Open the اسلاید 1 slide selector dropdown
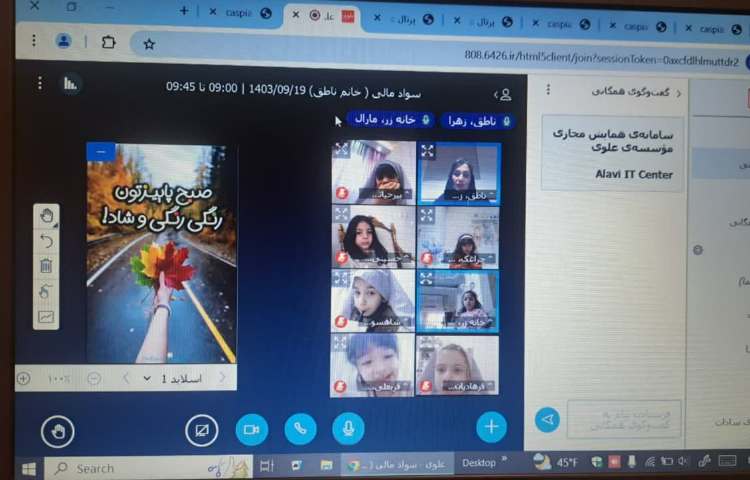750x480 pixels. click(173, 379)
